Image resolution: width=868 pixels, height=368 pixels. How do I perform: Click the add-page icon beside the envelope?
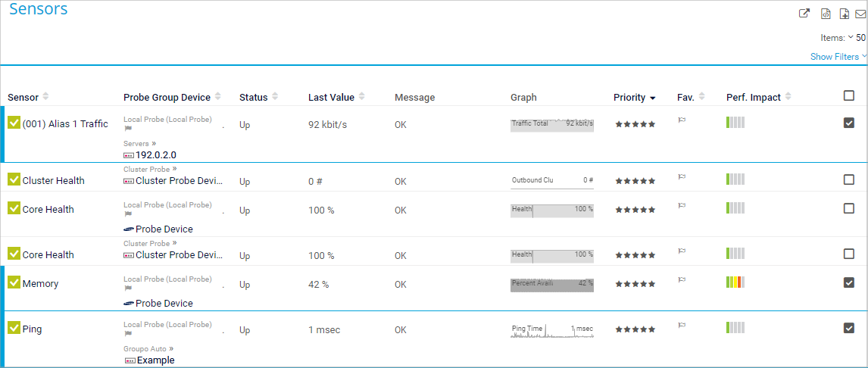(x=844, y=14)
